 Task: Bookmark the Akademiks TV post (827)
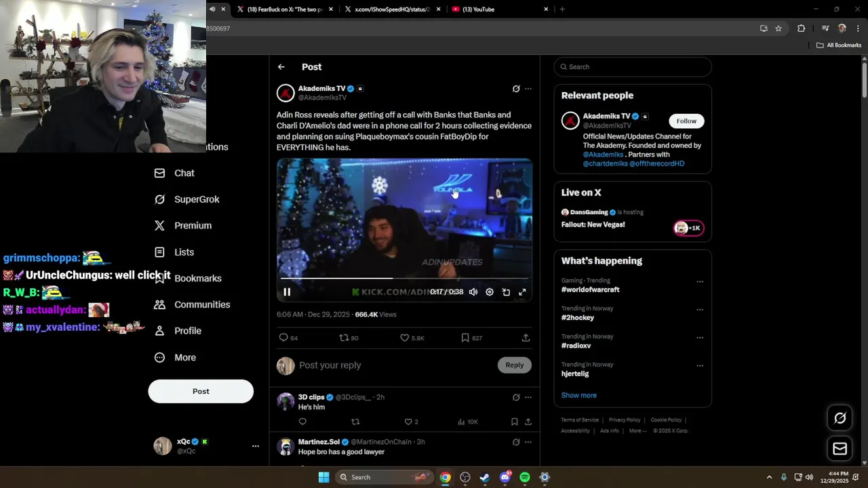471,338
